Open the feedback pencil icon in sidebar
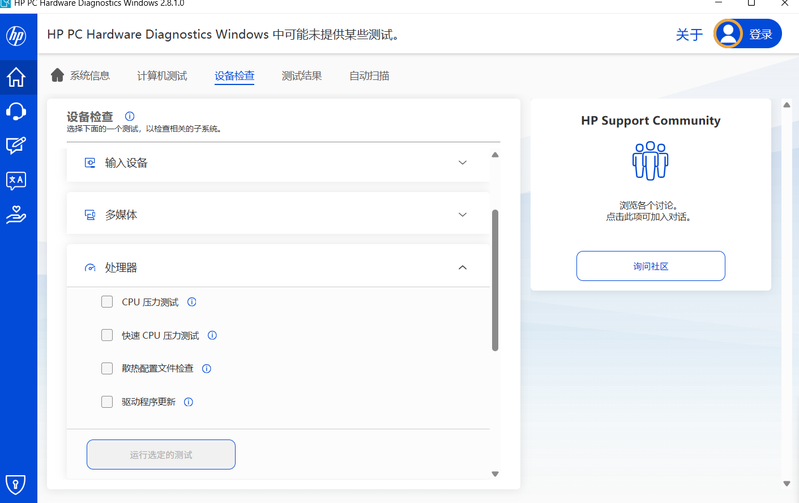The width and height of the screenshot is (799, 503). (16, 146)
